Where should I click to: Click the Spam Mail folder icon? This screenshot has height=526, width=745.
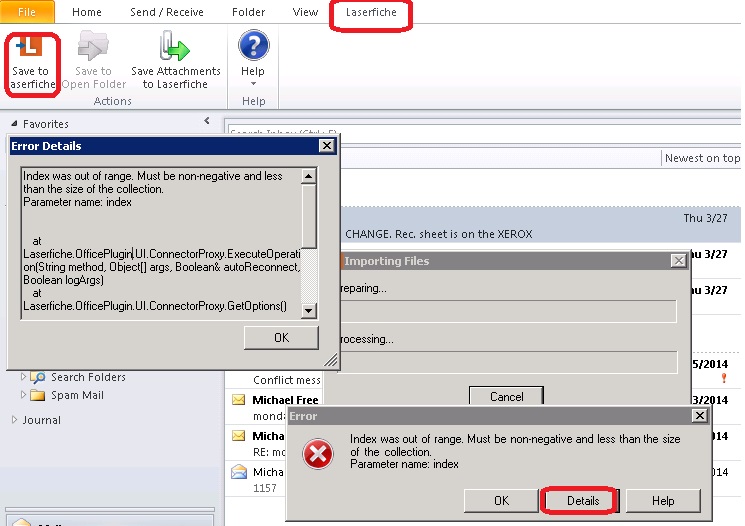(38, 395)
